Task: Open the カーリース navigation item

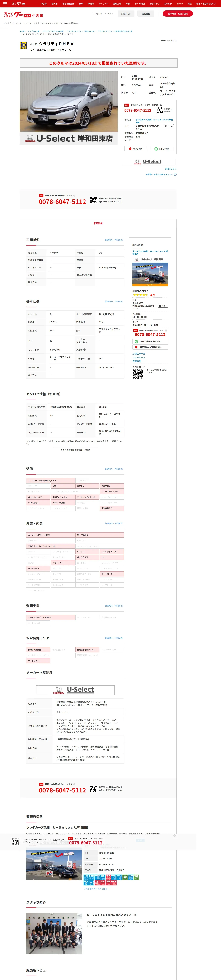Action: pos(103,3)
